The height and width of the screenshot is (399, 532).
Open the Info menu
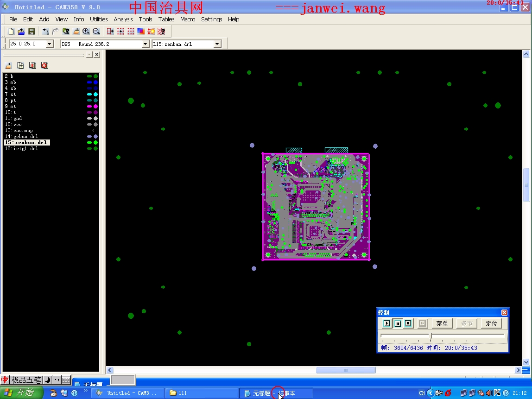click(79, 19)
